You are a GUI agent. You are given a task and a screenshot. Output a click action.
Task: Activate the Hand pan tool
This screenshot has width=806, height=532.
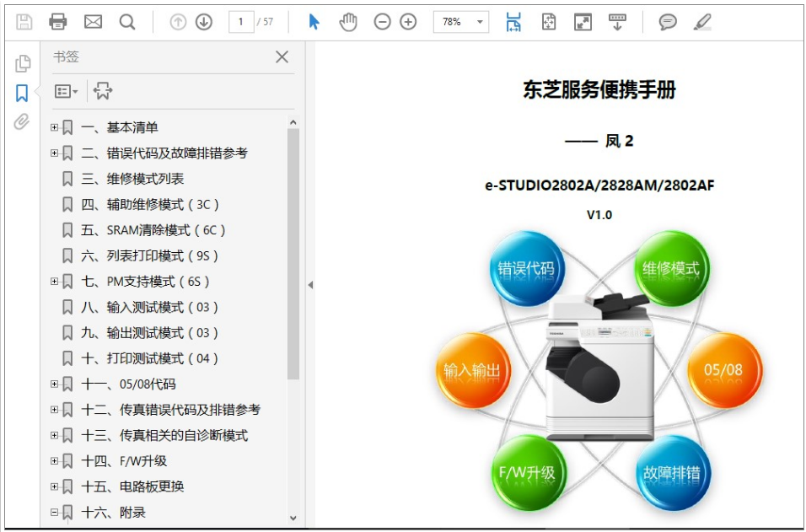click(x=348, y=22)
